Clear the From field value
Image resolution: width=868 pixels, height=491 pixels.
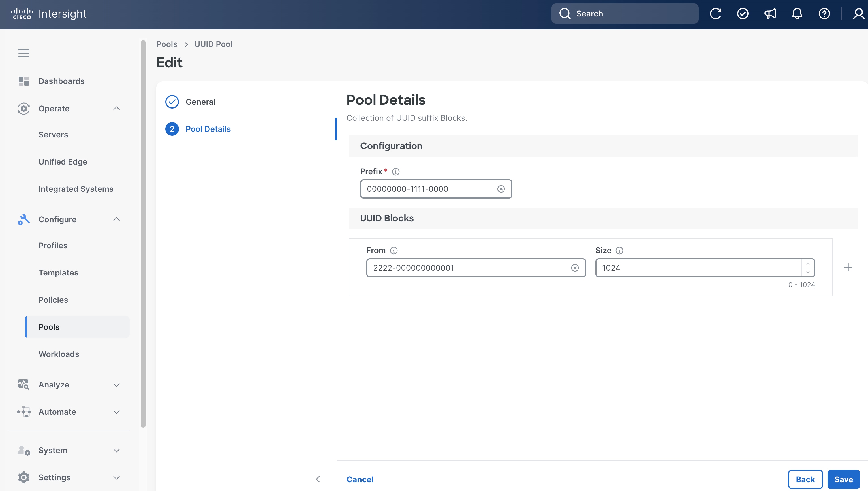tap(575, 268)
